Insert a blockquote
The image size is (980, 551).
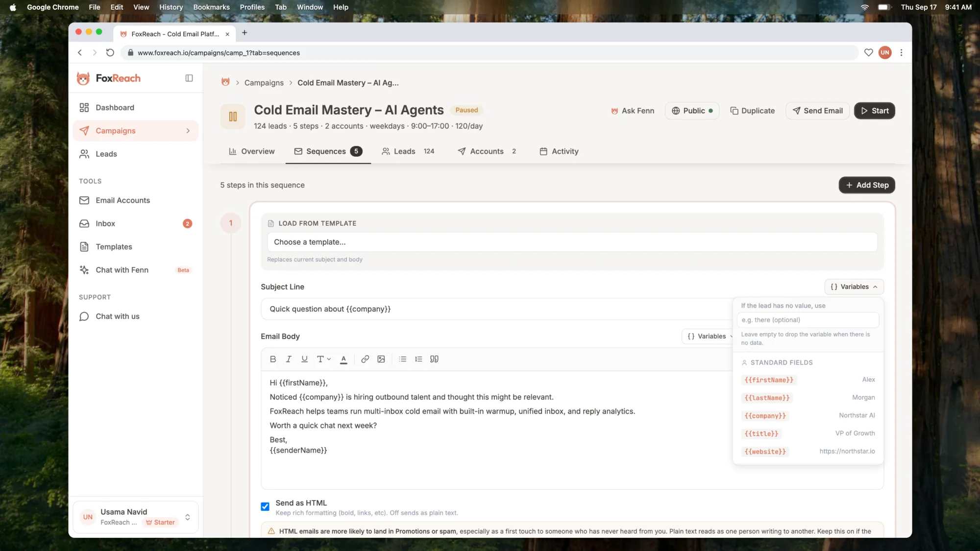pyautogui.click(x=434, y=359)
